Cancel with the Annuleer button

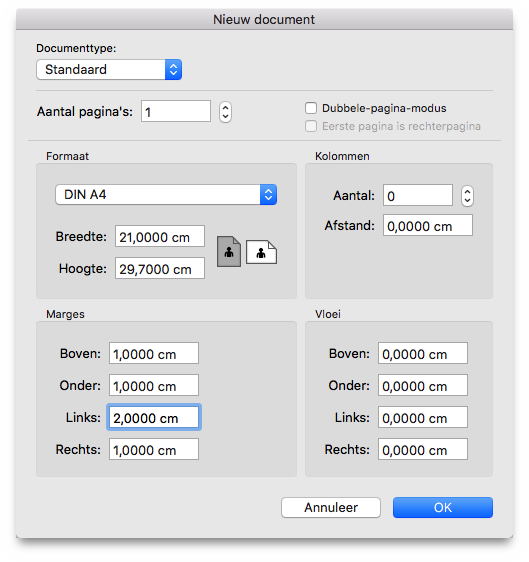click(331, 508)
